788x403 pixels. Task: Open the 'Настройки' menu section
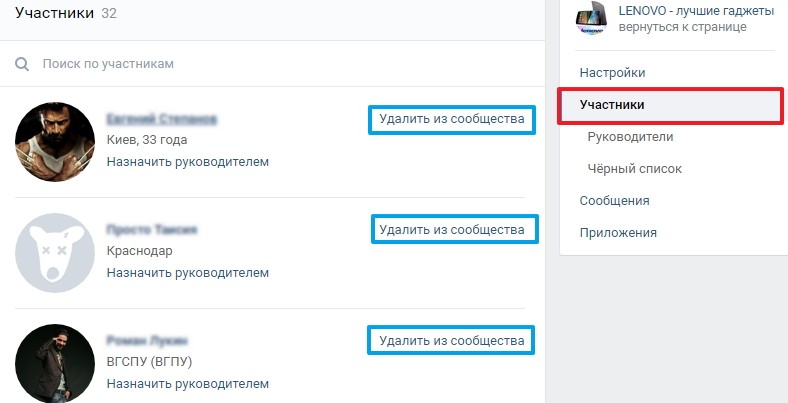(x=612, y=73)
